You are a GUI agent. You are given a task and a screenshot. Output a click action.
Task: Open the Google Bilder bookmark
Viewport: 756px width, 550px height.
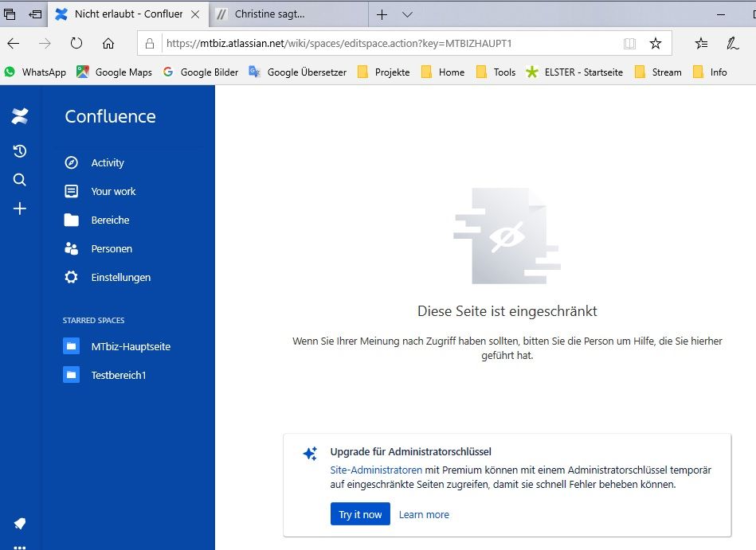point(201,72)
